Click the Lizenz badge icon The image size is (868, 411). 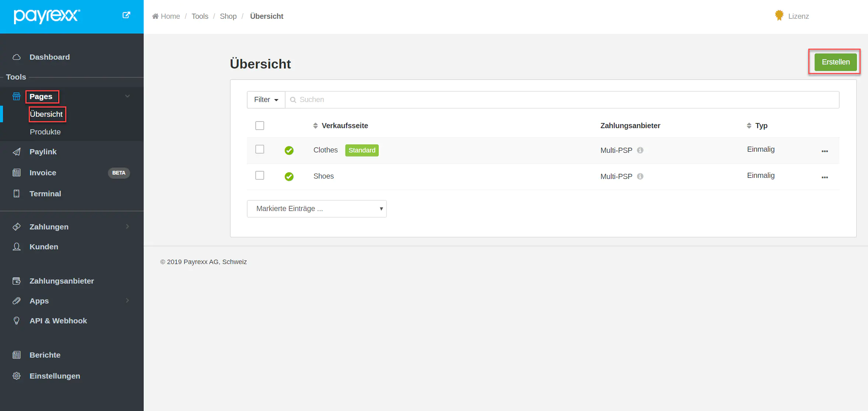[779, 15]
